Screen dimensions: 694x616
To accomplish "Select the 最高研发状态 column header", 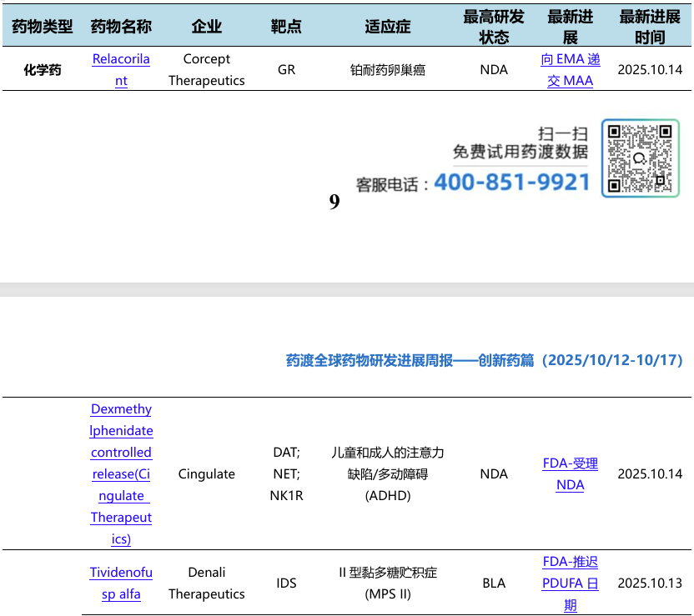I will point(494,27).
